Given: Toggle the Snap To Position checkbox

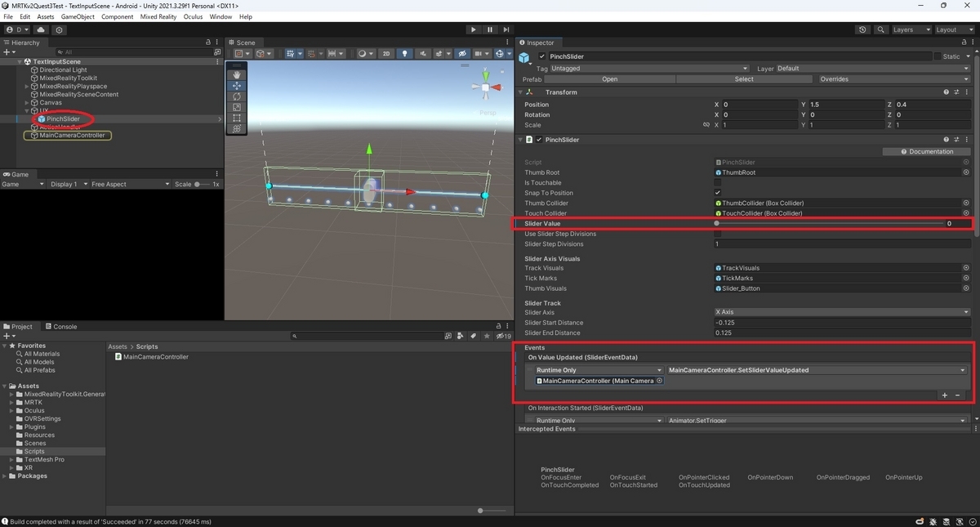Looking at the screenshot, I should pos(718,193).
